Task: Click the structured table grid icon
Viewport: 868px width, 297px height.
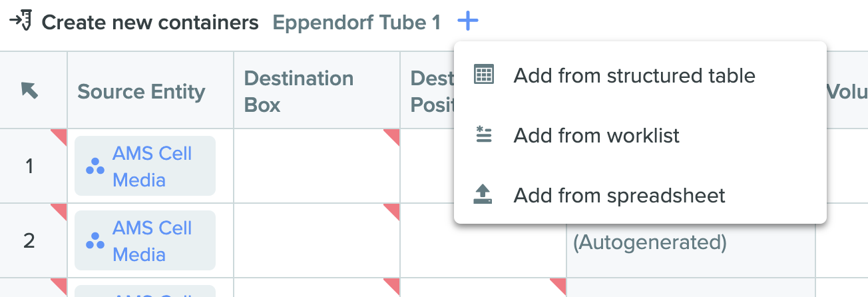Action: click(483, 75)
